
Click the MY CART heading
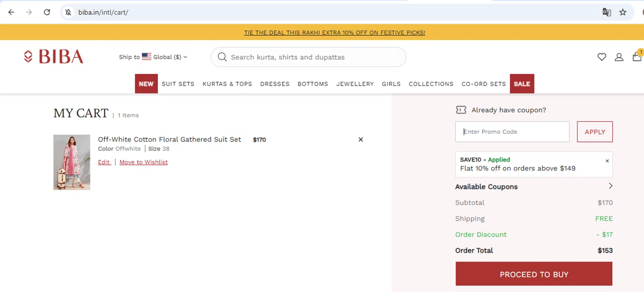pyautogui.click(x=81, y=113)
